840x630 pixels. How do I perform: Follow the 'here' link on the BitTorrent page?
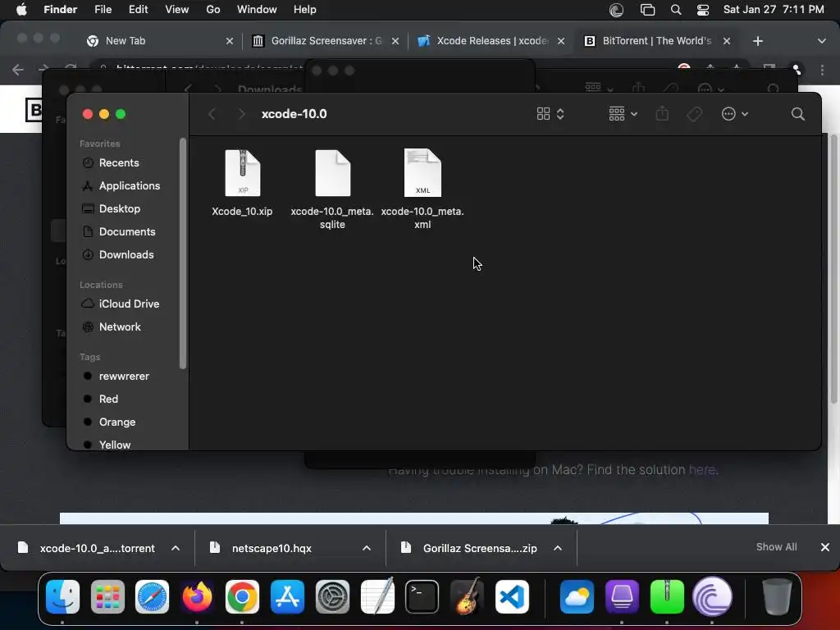tap(702, 470)
